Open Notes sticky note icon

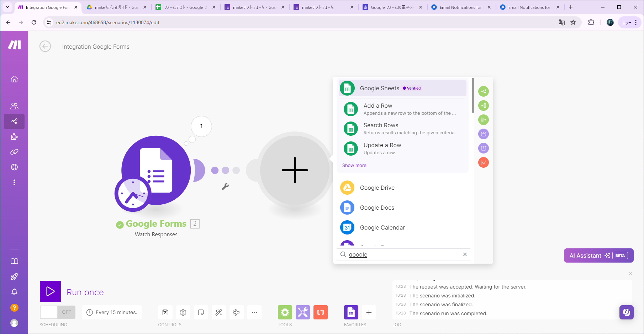201,312
